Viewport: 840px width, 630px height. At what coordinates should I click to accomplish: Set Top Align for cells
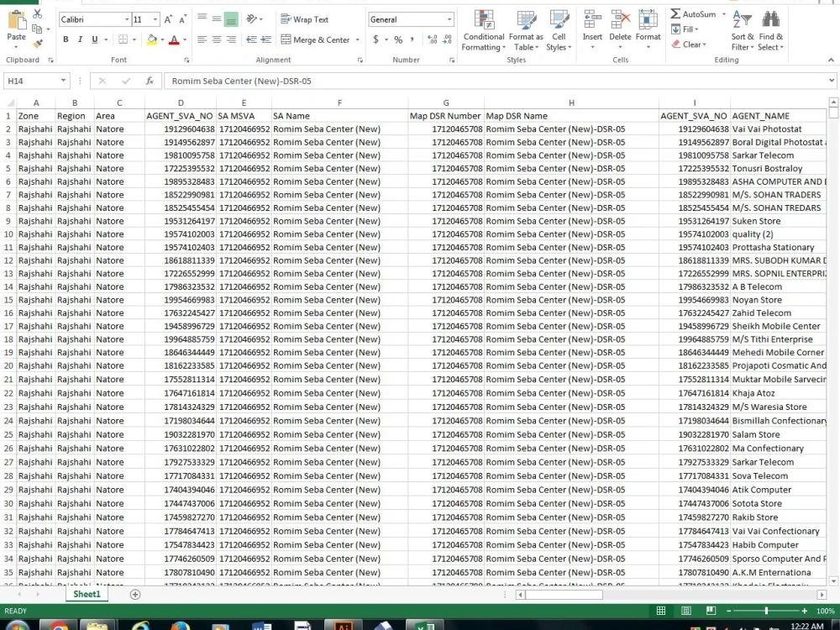pos(202,18)
